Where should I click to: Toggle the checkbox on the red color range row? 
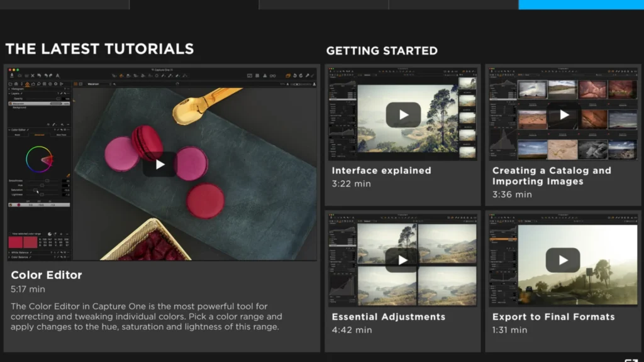(x=11, y=205)
